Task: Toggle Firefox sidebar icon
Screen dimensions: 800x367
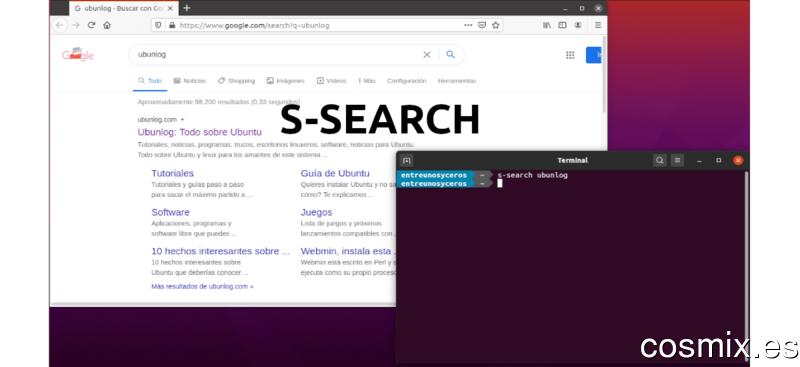Action: [x=562, y=25]
